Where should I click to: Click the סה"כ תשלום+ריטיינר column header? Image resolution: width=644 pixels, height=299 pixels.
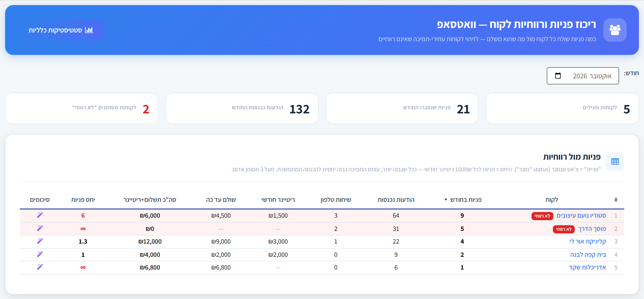coord(150,200)
